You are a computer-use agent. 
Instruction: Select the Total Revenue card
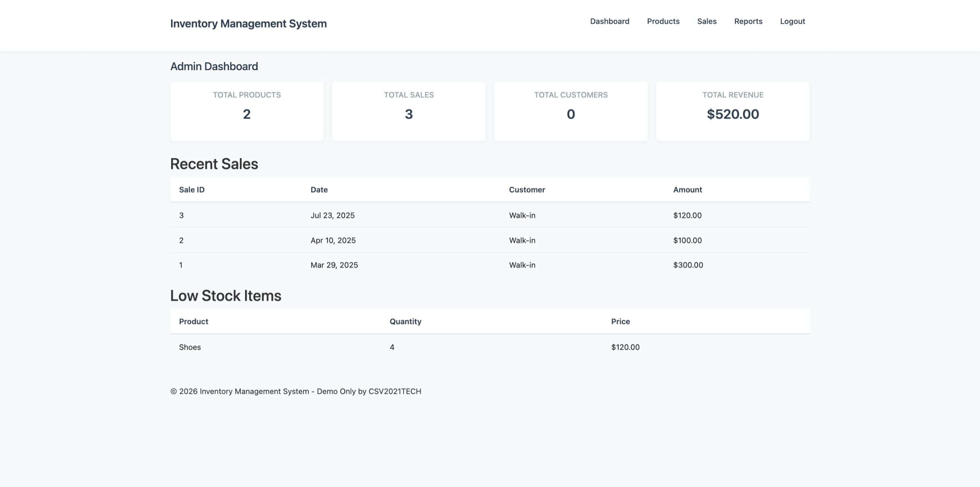[733, 111]
